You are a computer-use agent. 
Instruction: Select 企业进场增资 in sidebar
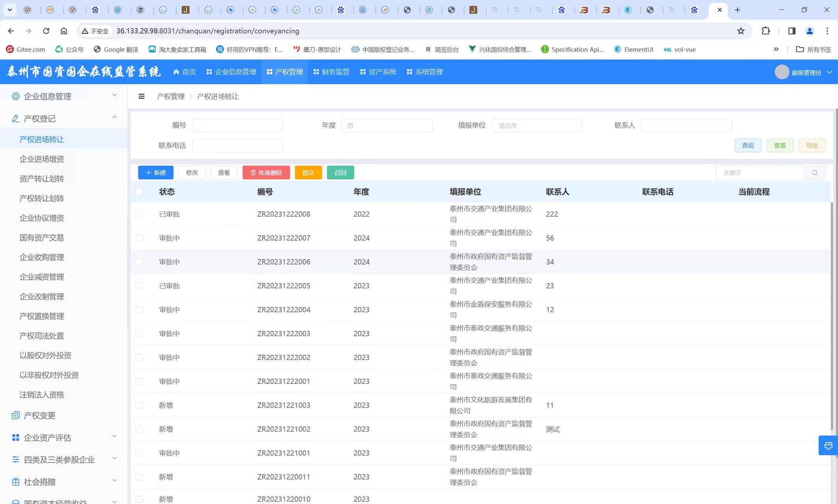[42, 159]
